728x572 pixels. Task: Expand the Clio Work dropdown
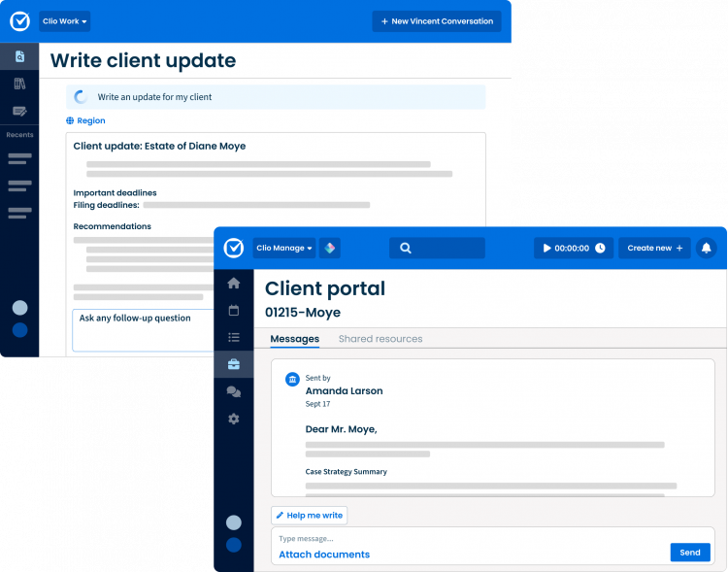tap(64, 21)
